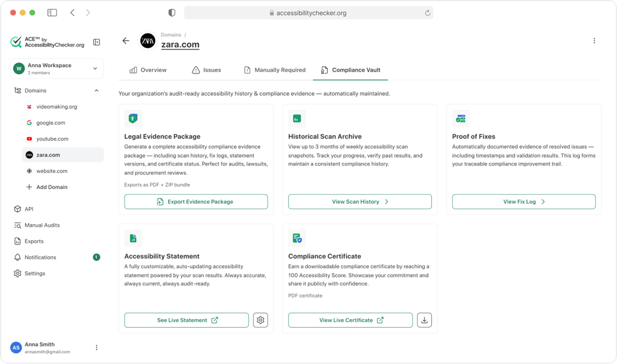Click View Live Certificate button
The height and width of the screenshot is (364, 617).
pyautogui.click(x=350, y=320)
